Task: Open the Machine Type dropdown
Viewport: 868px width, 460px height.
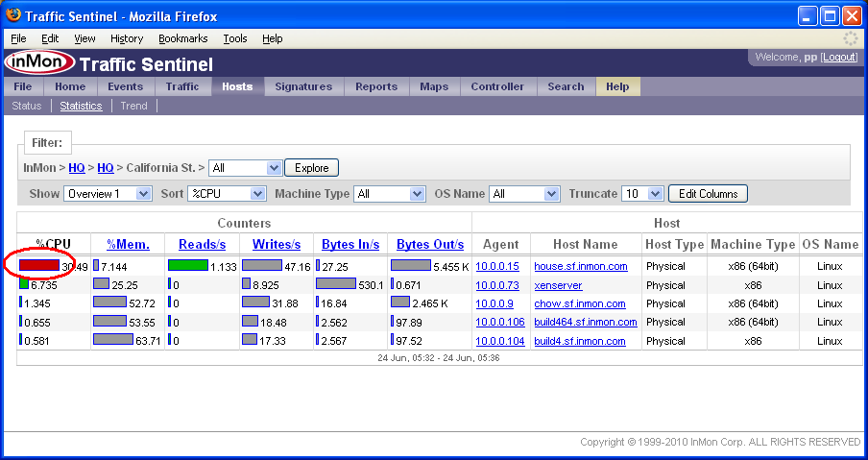Action: point(389,194)
